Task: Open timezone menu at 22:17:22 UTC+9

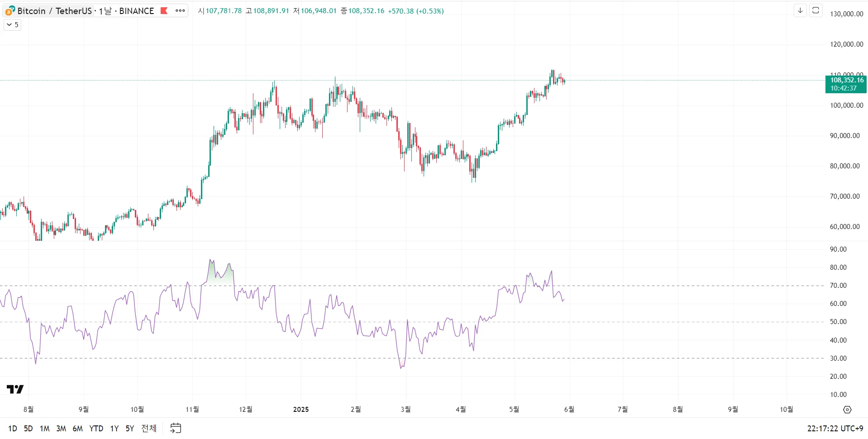Action: pyautogui.click(x=835, y=428)
